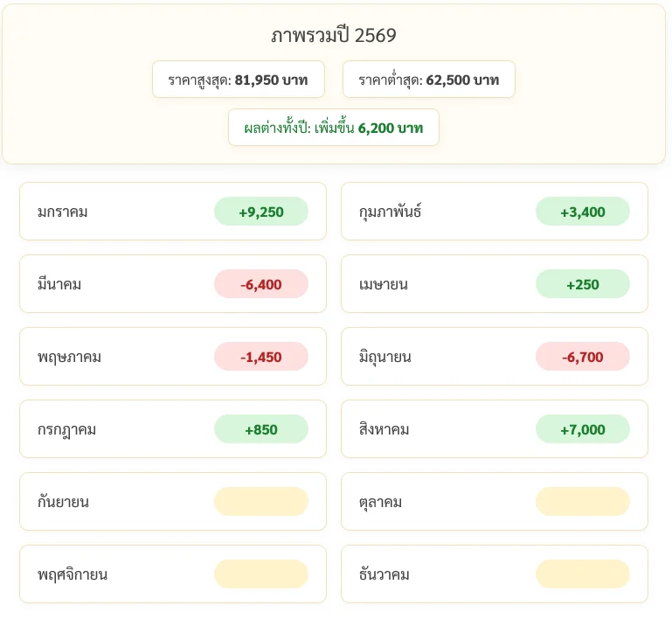Open the พฤศจิกายน month card
672x619 pixels.
pos(173,574)
